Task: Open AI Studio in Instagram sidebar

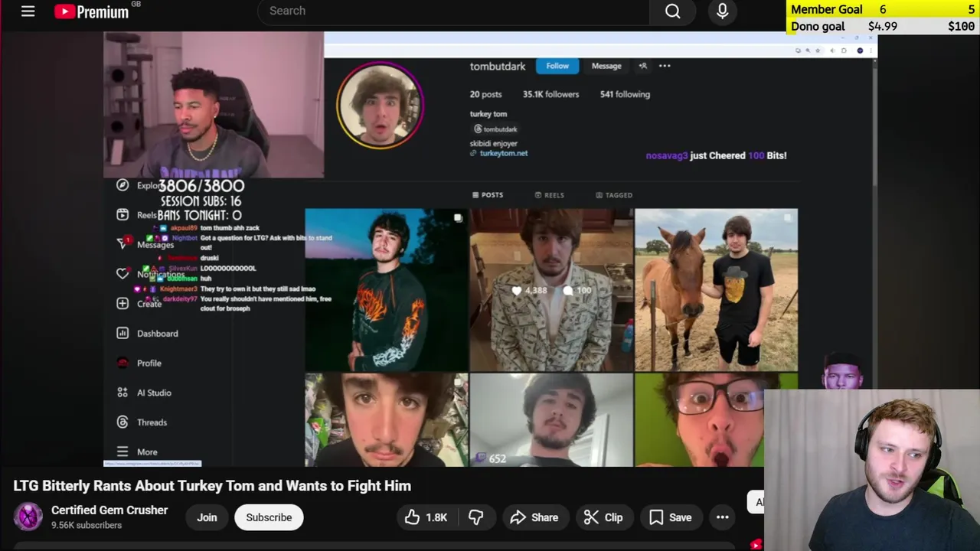Action: 143,393
